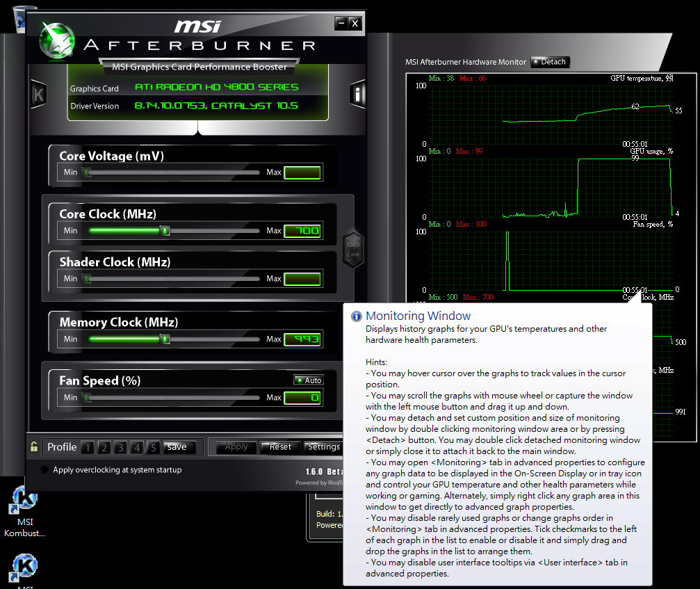Click the ATI Radeon HD 4800 Series text
The image size is (700, 589).
click(x=216, y=87)
